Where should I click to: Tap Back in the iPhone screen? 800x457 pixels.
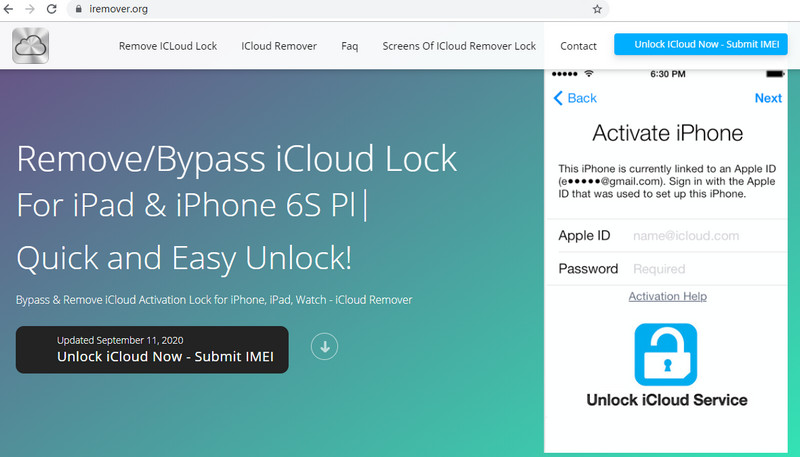(575, 98)
